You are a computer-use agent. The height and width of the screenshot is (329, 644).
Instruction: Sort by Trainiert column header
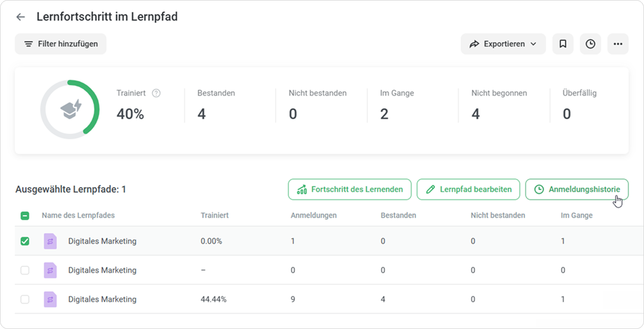click(214, 215)
